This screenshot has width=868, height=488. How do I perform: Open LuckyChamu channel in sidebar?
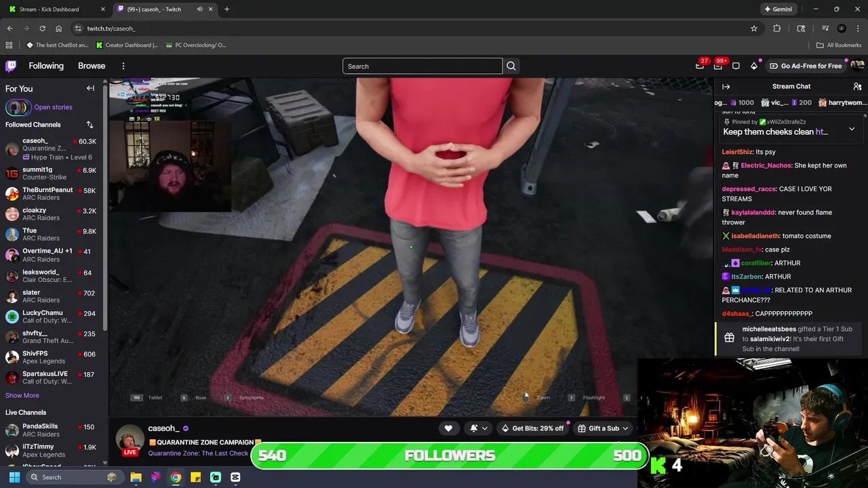(x=52, y=317)
